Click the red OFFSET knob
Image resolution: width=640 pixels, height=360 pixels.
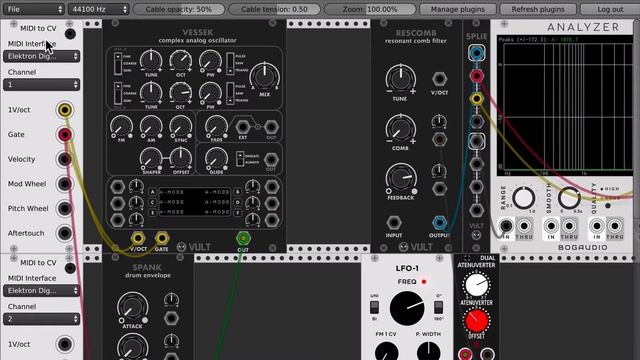tap(476, 320)
